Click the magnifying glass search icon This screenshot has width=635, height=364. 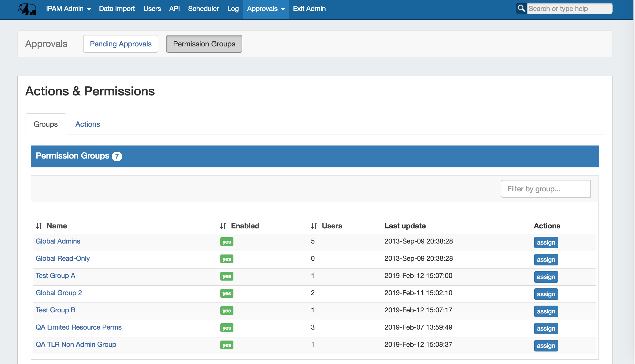click(521, 8)
